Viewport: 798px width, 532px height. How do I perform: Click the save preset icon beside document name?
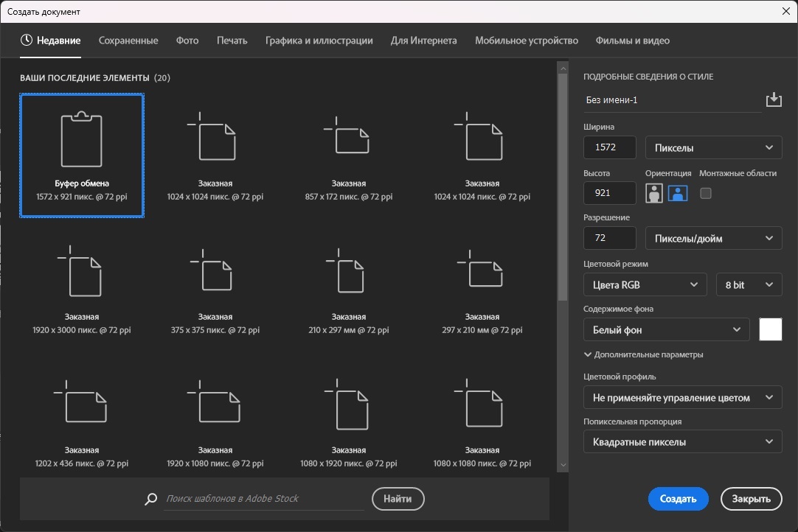click(x=773, y=100)
